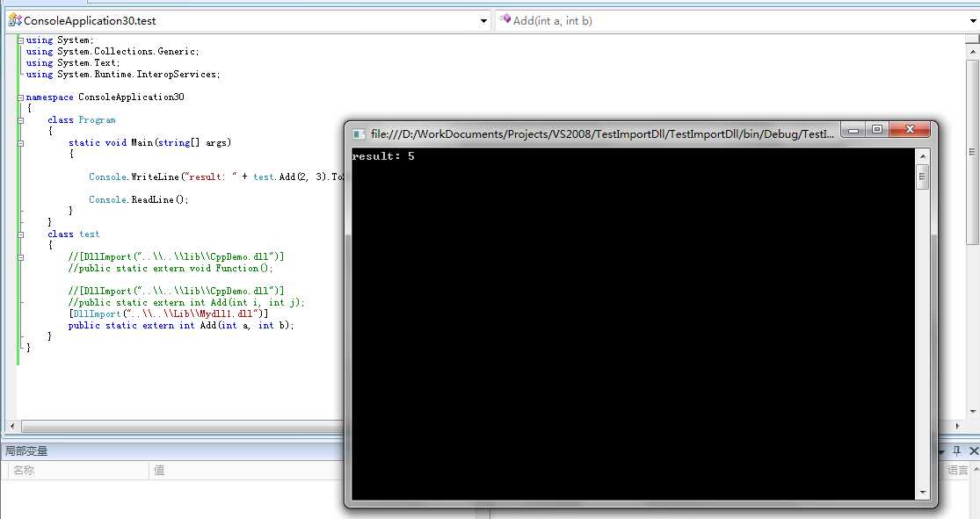Click the 名称 column header
Screen dimensions: 980x519
(x=24, y=471)
